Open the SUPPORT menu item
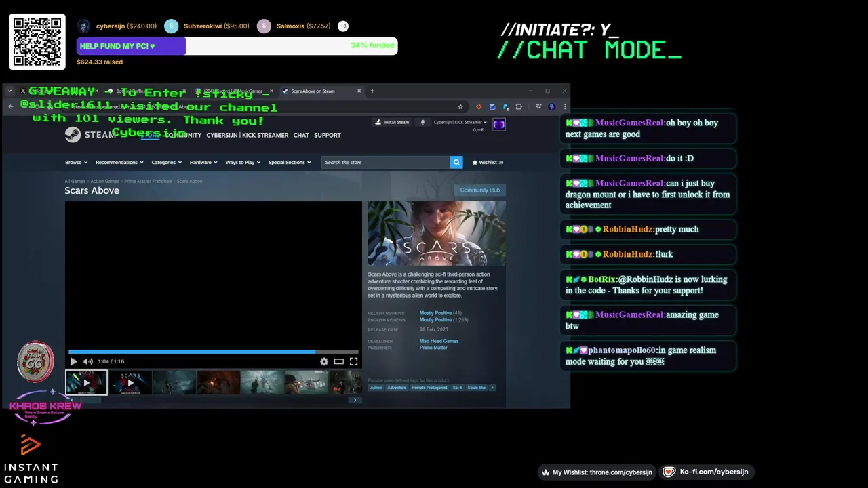This screenshot has width=868, height=488. click(328, 135)
